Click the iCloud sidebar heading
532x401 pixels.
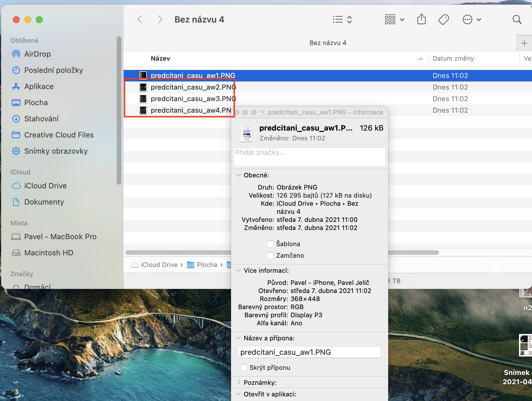(x=20, y=172)
